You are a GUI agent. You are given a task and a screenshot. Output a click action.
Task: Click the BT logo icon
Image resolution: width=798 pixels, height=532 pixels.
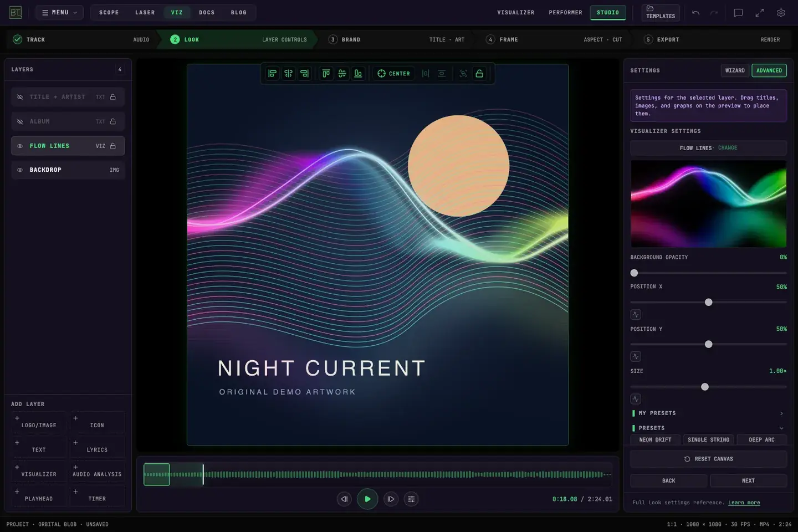click(x=16, y=12)
